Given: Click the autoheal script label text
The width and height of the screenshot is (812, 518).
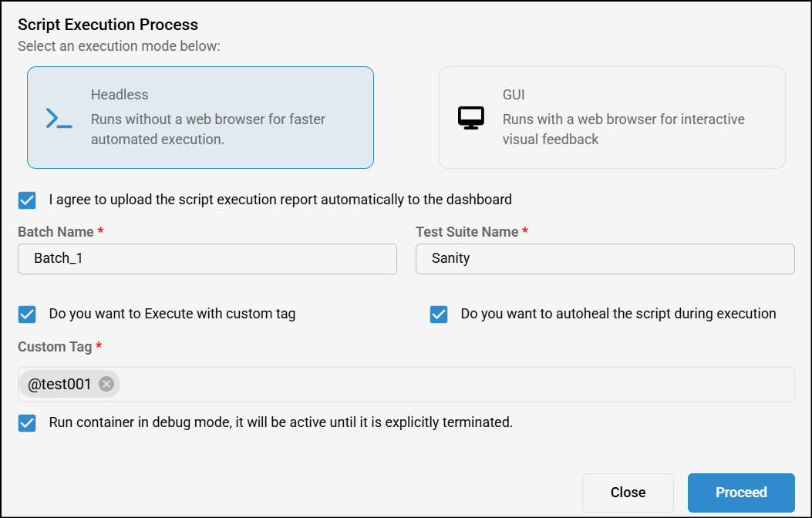Looking at the screenshot, I should pos(618,314).
